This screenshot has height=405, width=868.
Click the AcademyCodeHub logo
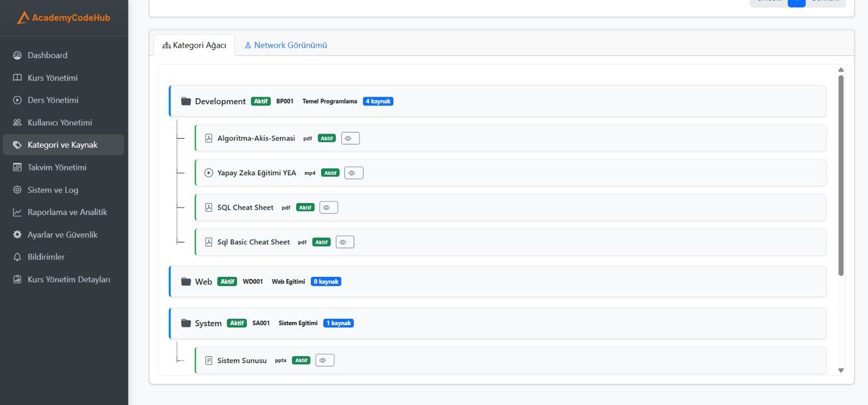click(63, 18)
